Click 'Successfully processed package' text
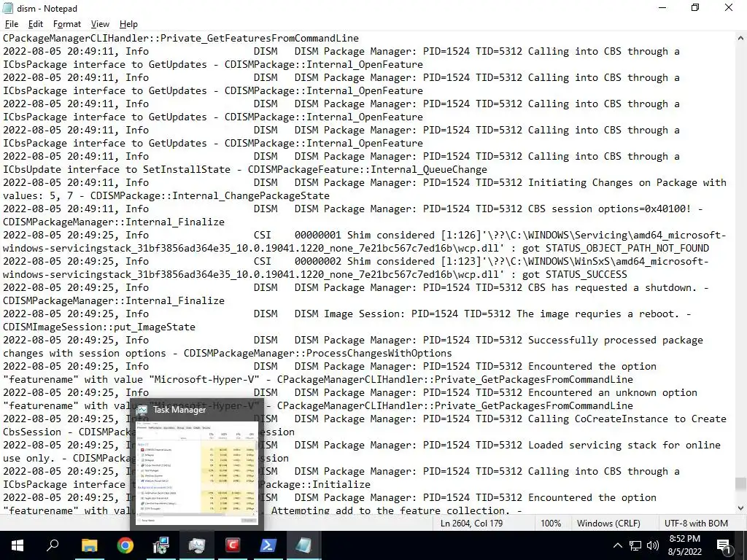The height and width of the screenshot is (560, 747). tap(616, 340)
